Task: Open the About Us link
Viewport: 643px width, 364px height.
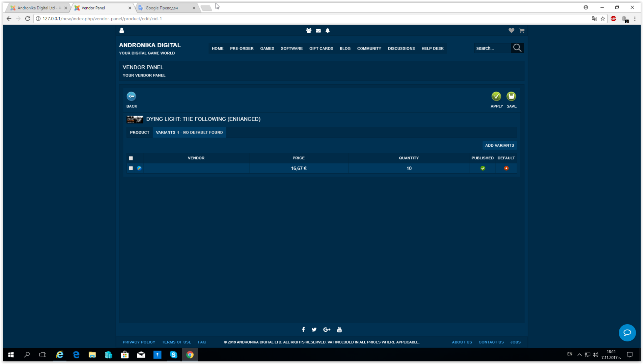Action: coord(462,342)
